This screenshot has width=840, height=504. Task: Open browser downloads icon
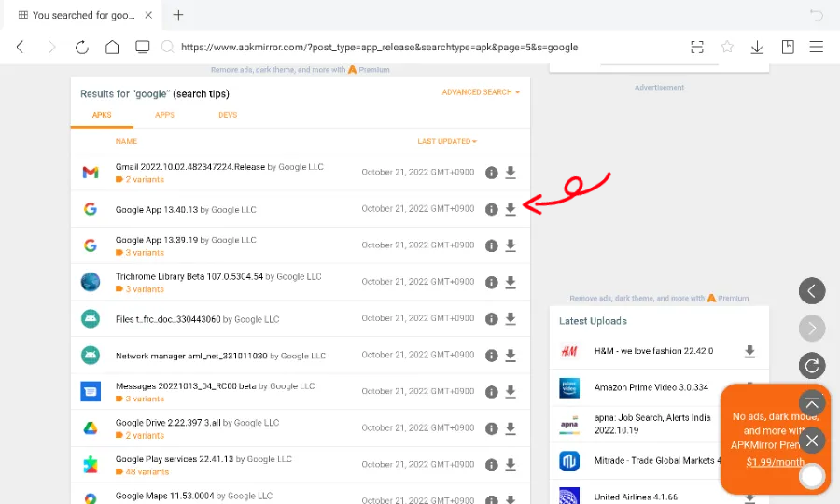(x=757, y=47)
